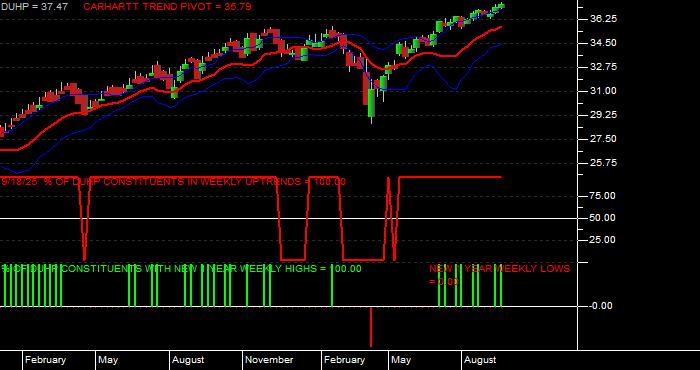Image resolution: width=700 pixels, height=370 pixels.
Task: Click the 29.25 price axis value
Action: coord(603,115)
